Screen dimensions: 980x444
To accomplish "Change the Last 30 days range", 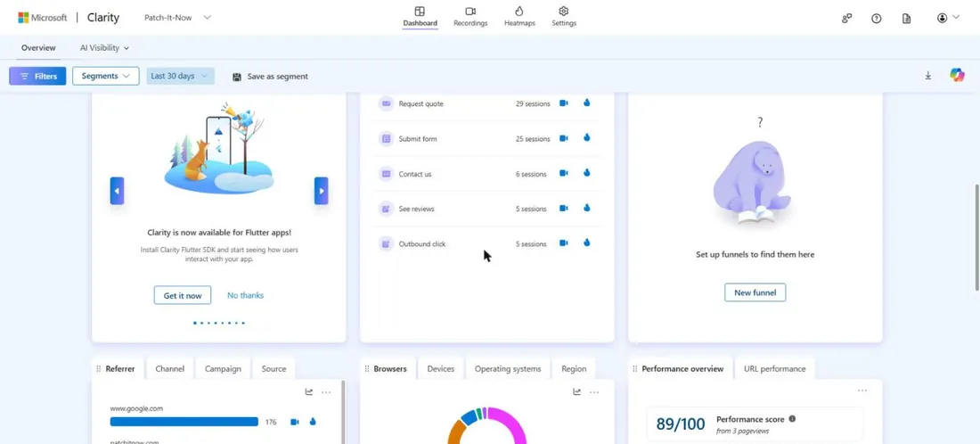I will point(180,76).
